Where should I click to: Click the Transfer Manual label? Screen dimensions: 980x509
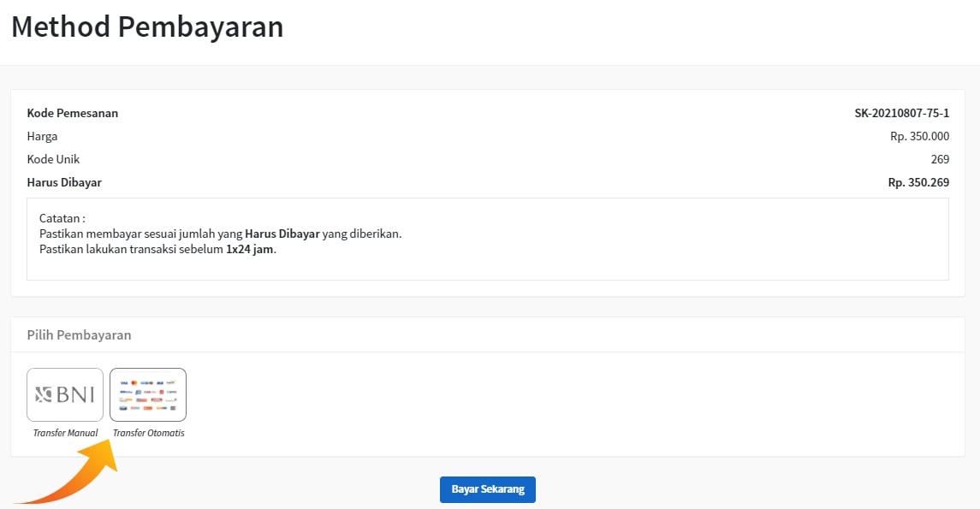click(65, 433)
